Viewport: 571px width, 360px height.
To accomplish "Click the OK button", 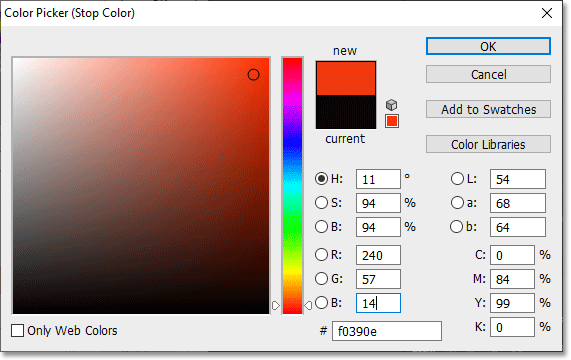I will point(488,47).
